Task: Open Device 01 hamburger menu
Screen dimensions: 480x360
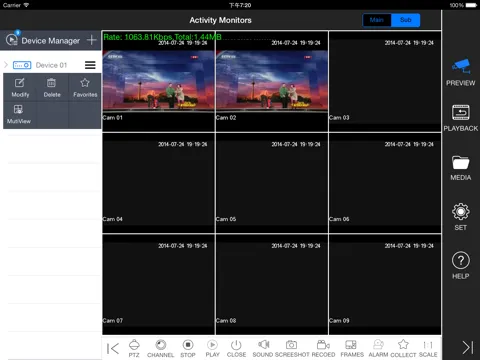Action: point(90,65)
